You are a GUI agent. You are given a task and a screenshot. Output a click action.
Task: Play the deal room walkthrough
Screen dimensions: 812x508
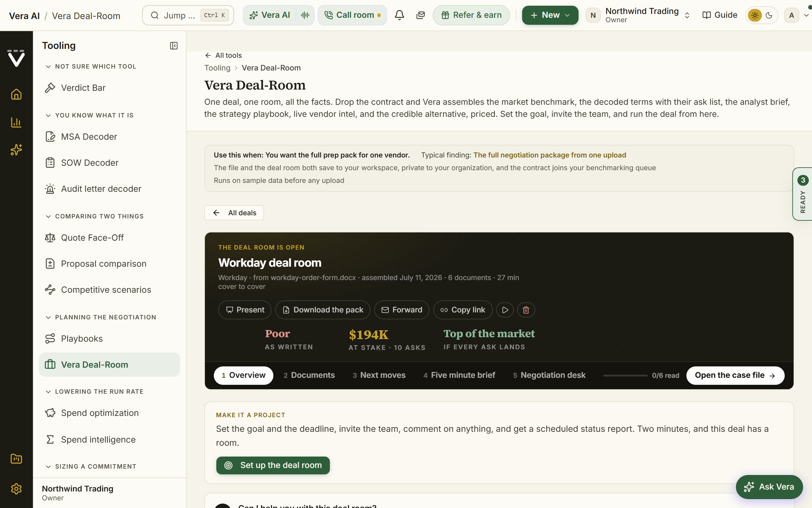(505, 310)
